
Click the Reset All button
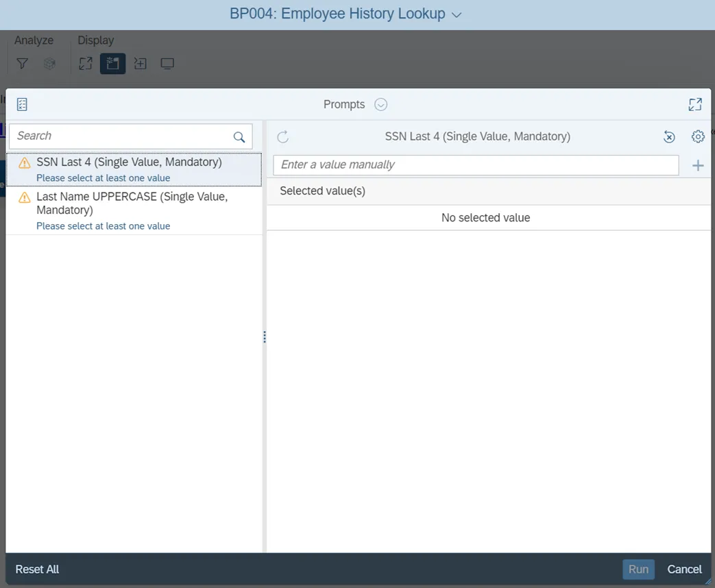point(37,569)
